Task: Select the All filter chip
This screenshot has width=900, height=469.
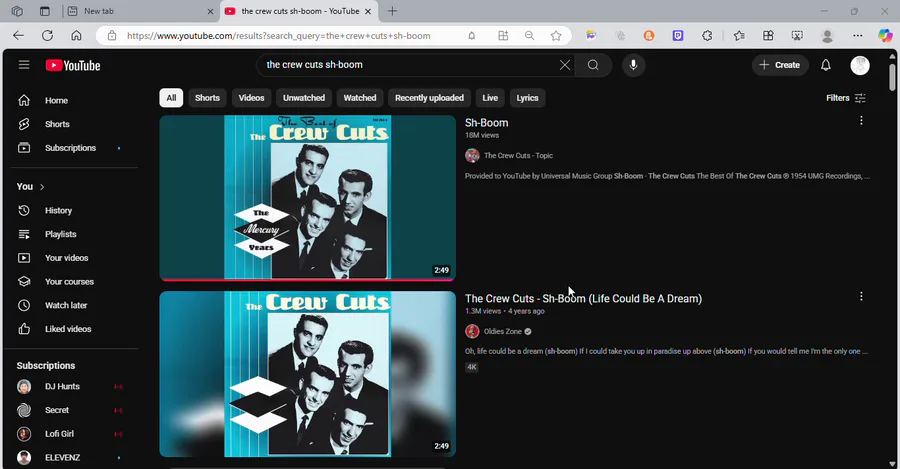Action: coord(171,98)
